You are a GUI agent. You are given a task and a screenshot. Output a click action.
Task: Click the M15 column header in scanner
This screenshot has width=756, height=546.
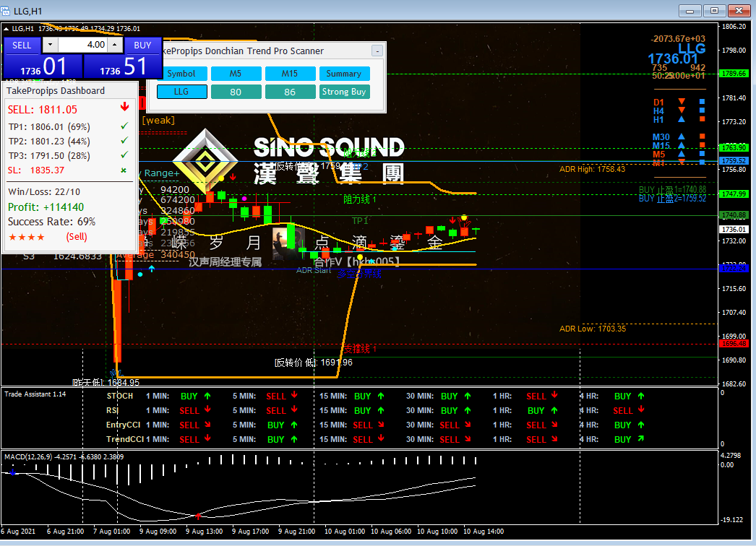tap(290, 74)
